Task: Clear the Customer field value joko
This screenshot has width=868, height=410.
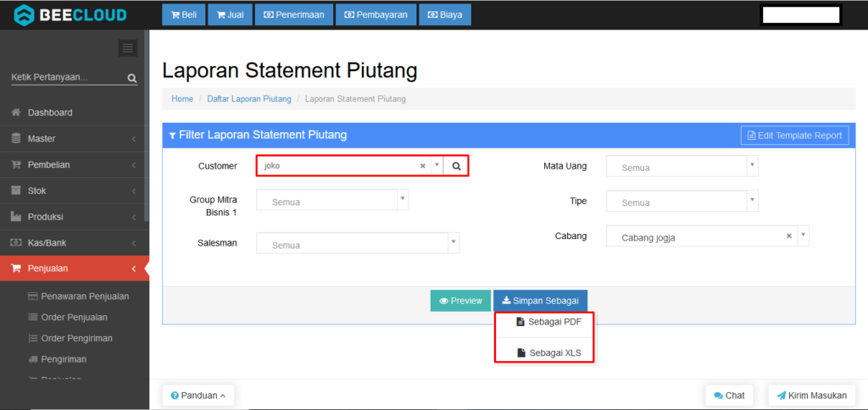Action: click(x=423, y=166)
